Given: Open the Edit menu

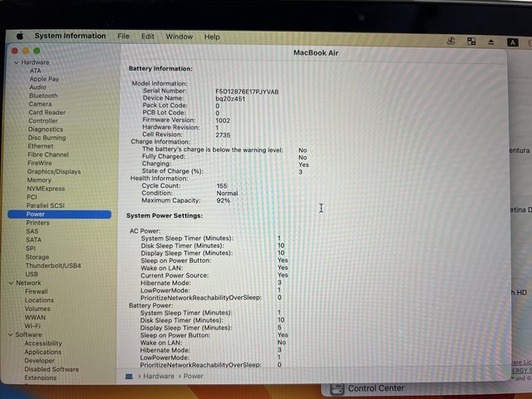Looking at the screenshot, I should 148,37.
